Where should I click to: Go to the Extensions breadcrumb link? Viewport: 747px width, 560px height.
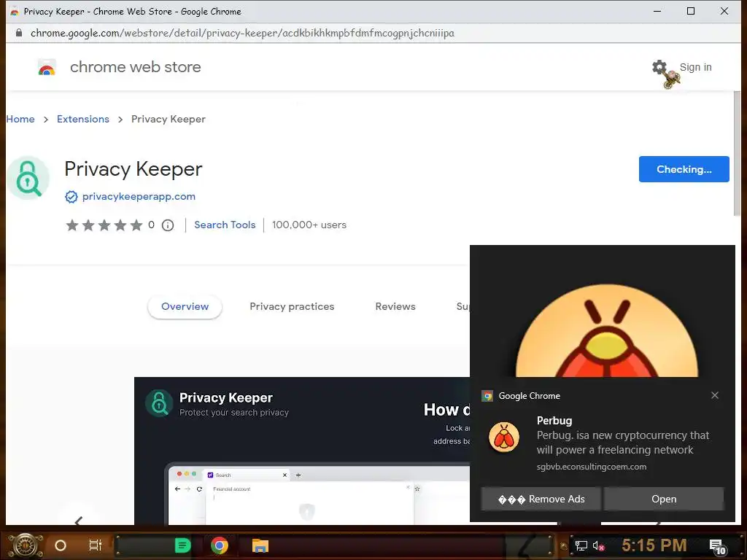(83, 119)
